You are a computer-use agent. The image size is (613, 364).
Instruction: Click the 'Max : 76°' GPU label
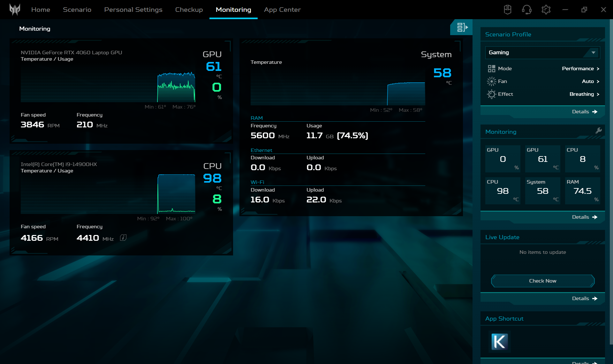click(x=184, y=107)
